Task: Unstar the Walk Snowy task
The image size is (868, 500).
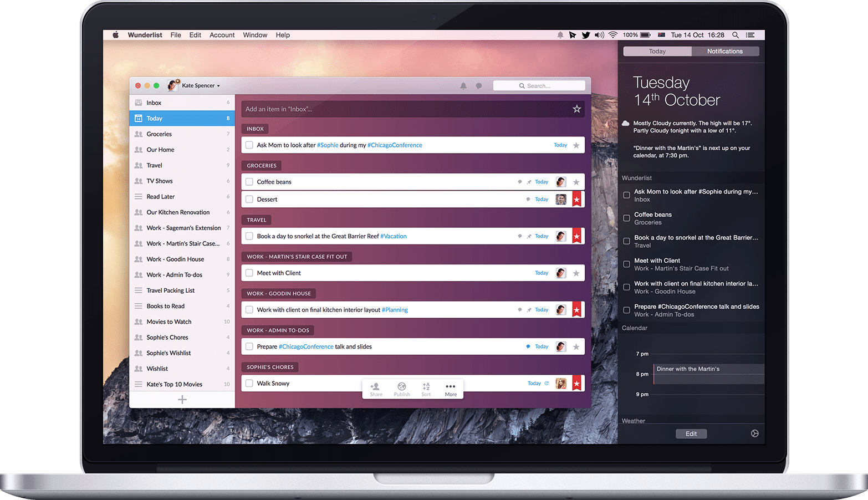Action: 577,384
